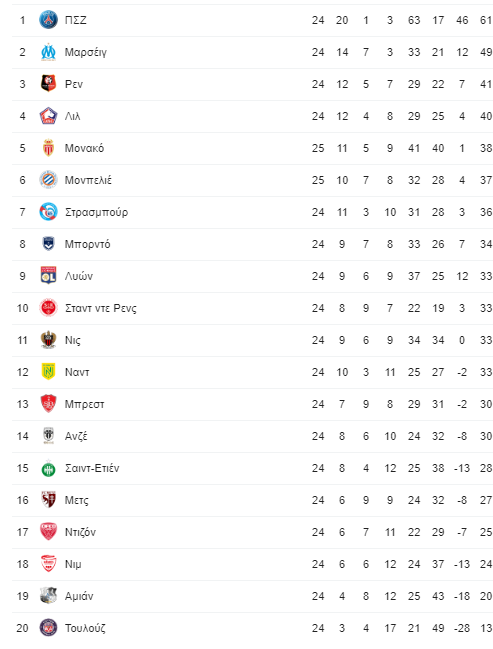Click the Τουλούζ club crest
Viewport: 493px width, 649px height.
click(48, 628)
